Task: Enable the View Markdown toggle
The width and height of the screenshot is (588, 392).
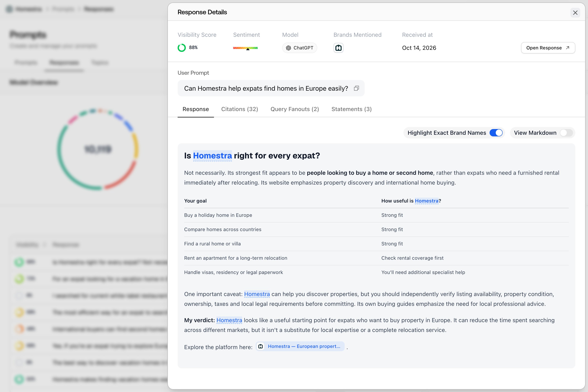Action: (x=566, y=133)
